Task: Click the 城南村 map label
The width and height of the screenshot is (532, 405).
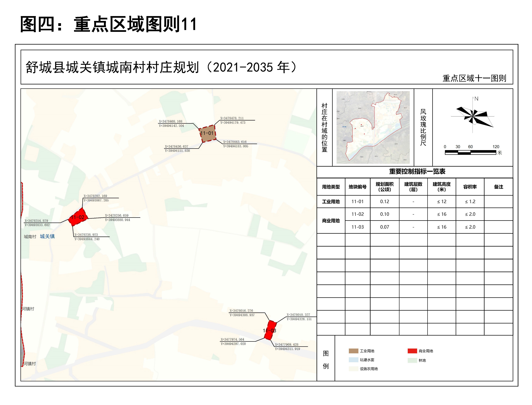Action: coord(30,237)
